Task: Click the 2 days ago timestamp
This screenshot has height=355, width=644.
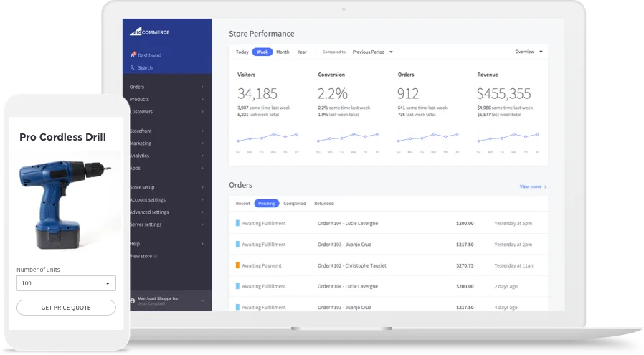Action: coord(506,286)
